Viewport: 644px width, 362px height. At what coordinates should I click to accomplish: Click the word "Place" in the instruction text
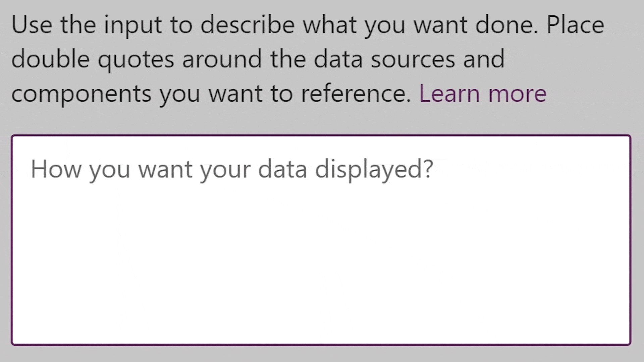click(x=575, y=25)
